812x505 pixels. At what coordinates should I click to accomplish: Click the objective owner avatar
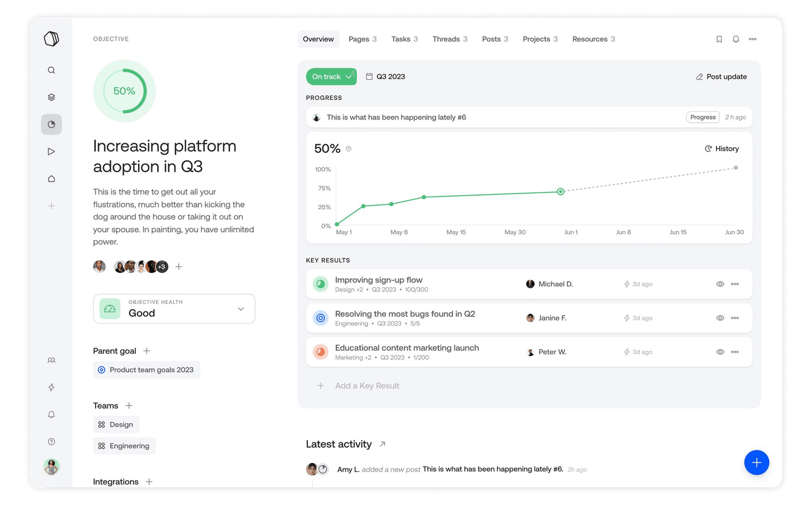coord(99,266)
